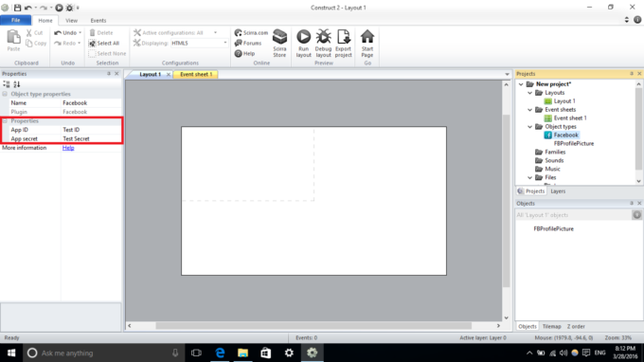Select FBProfilePicture in the Projects tree
Viewport: 644px width, 362px height.
[574, 143]
